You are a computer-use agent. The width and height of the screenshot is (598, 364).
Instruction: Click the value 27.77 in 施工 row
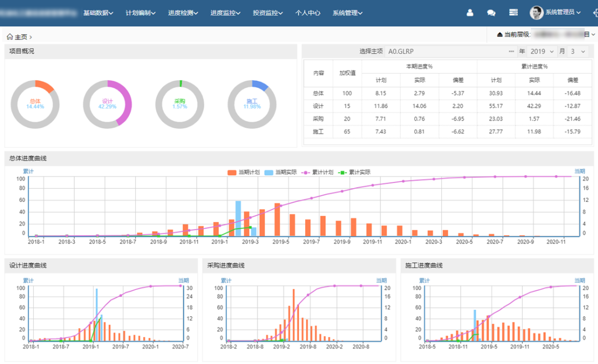pos(496,132)
